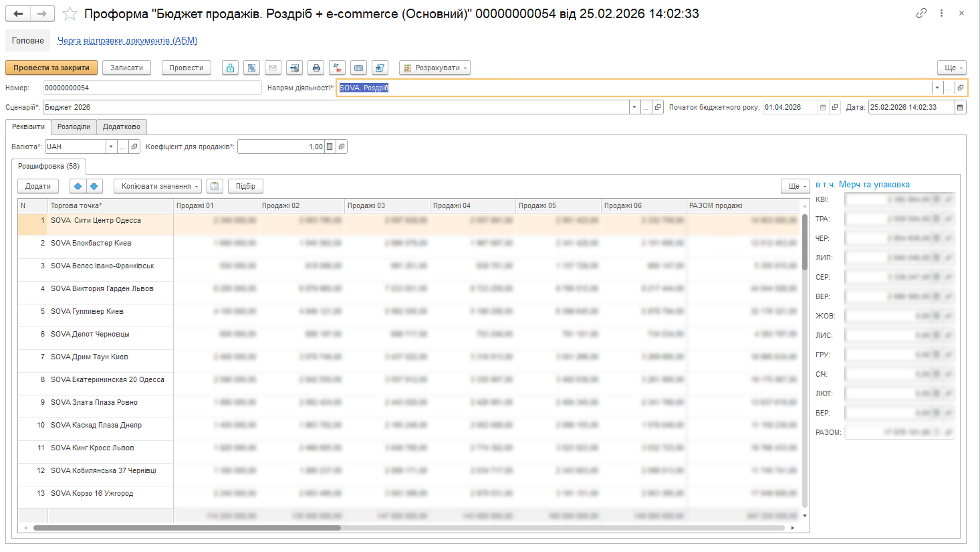Click the horizontal scrollbar of the table

pos(187,528)
